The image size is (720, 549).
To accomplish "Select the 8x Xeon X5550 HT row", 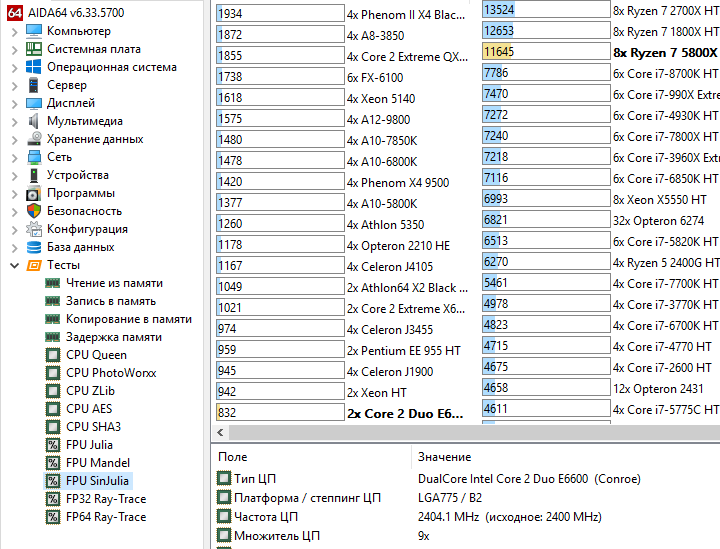I will pos(660,200).
